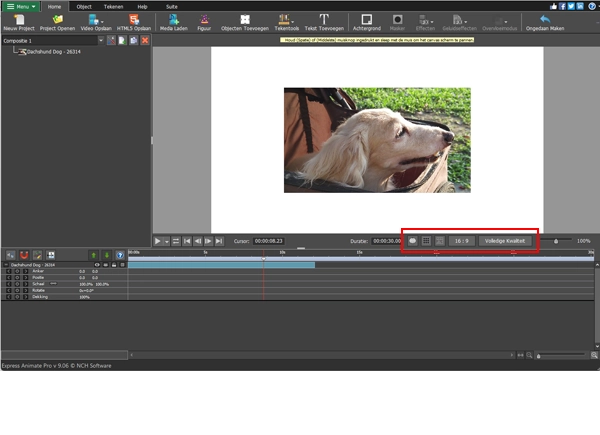Open the Facebook share icon

coord(562,6)
